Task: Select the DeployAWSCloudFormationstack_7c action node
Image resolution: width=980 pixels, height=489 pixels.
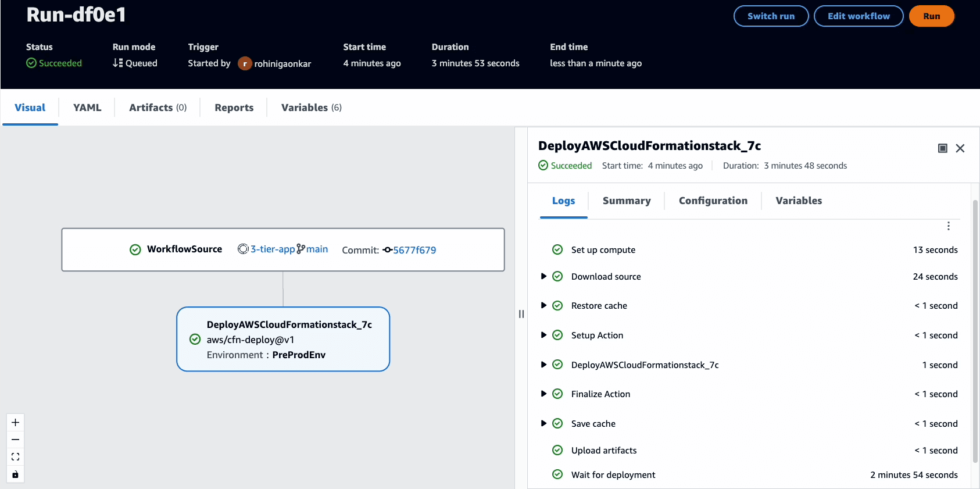Action: click(x=283, y=339)
